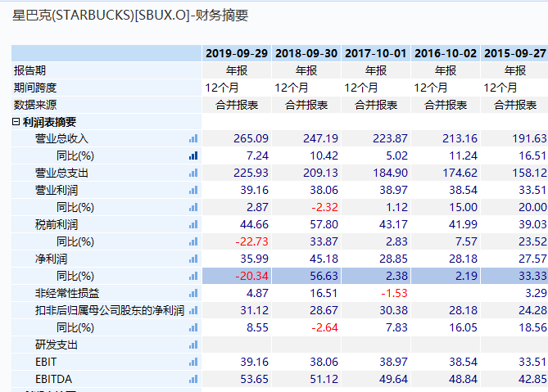Select the 研发支出 row label

tap(57, 345)
